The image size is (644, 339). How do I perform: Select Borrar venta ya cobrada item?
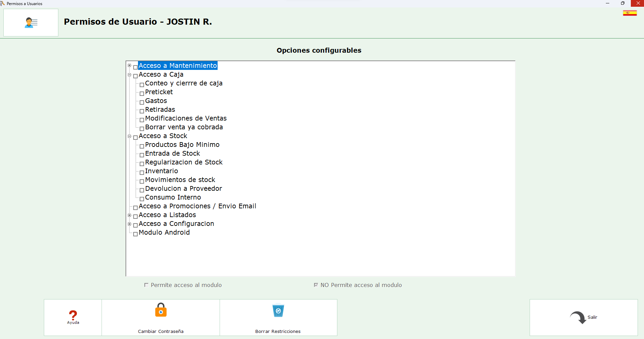coord(184,127)
